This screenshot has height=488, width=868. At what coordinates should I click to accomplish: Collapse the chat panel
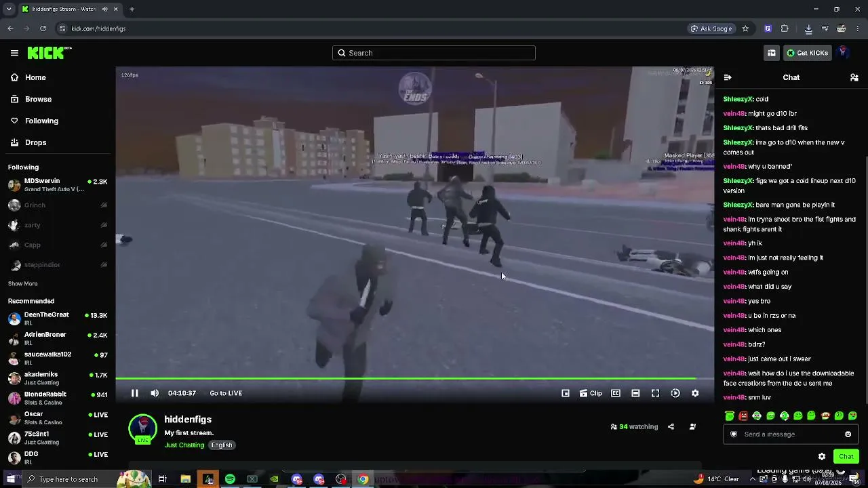pyautogui.click(x=728, y=77)
